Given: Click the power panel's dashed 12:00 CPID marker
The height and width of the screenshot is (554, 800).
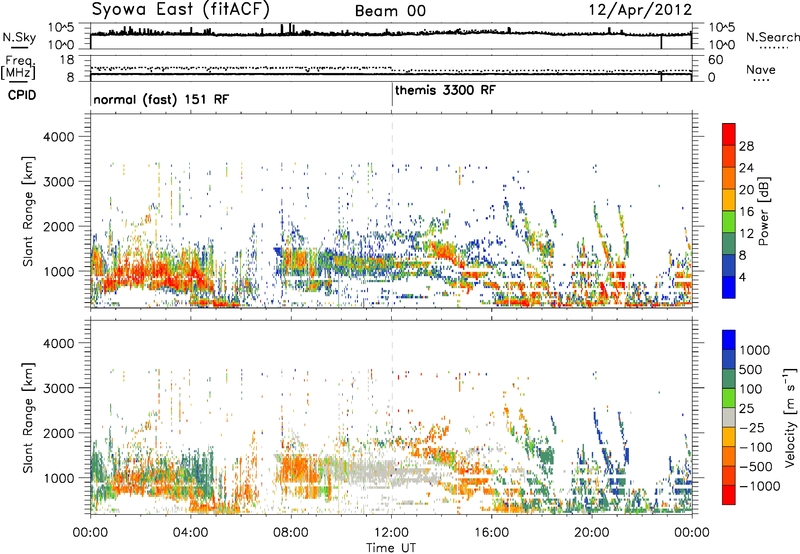Looking at the screenshot, I should click(392, 211).
